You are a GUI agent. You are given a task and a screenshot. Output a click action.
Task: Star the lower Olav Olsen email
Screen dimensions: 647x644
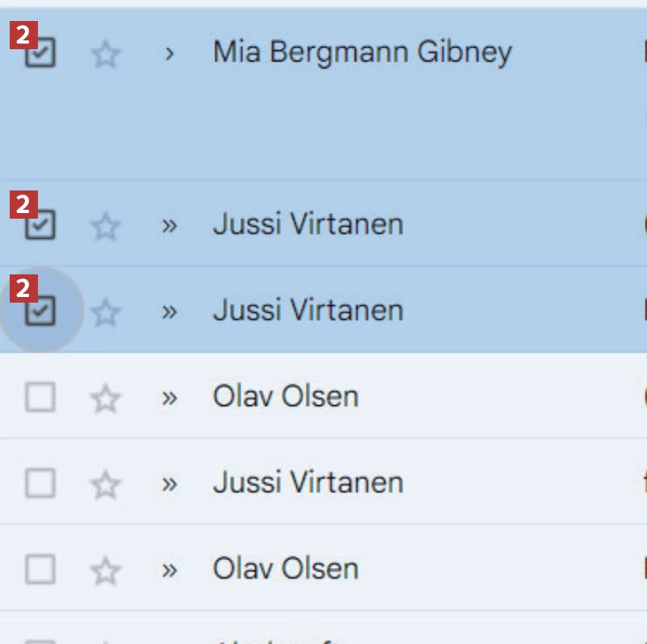point(105,571)
